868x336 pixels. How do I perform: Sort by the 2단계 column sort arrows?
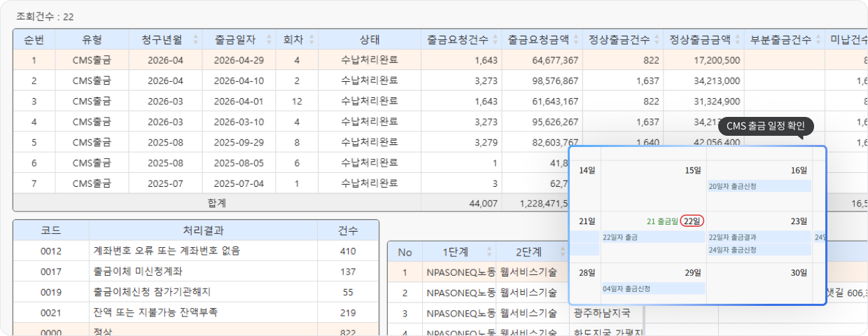pos(562,252)
